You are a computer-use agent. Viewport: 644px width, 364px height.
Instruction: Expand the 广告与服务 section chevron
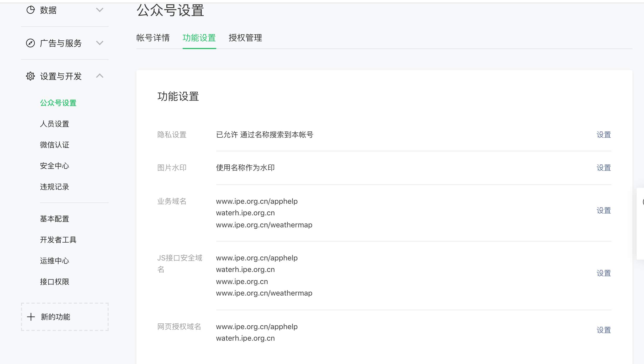pos(100,43)
